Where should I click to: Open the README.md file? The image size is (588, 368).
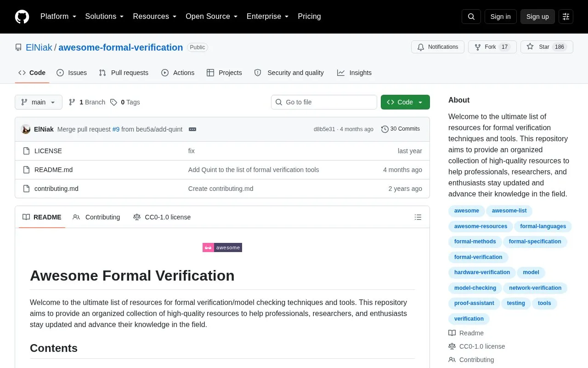point(54,170)
